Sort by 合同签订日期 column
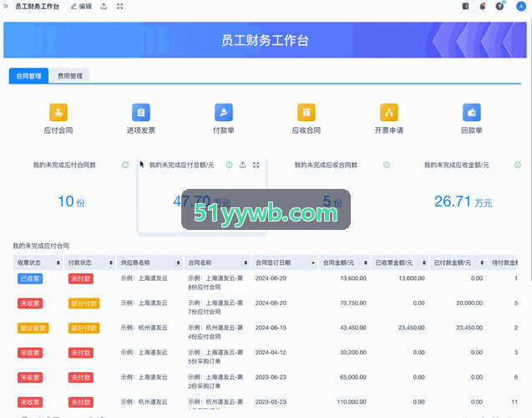Viewport: 532px width, 418px height. click(313, 263)
